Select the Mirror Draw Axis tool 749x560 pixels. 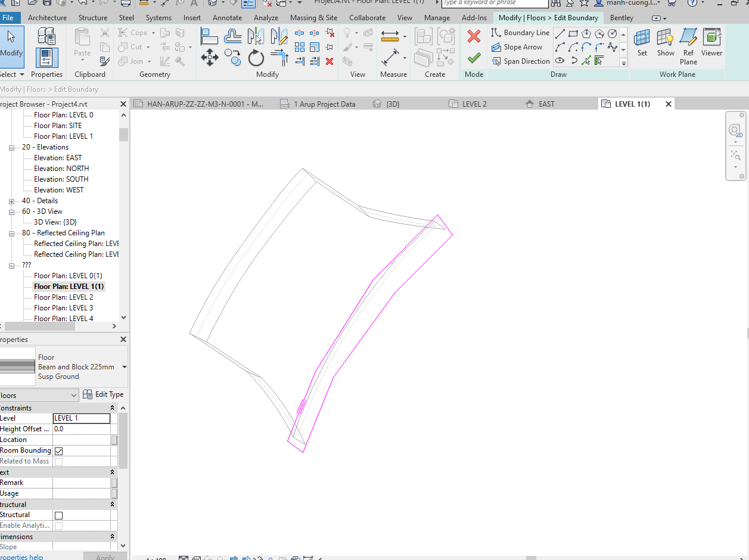tap(279, 37)
